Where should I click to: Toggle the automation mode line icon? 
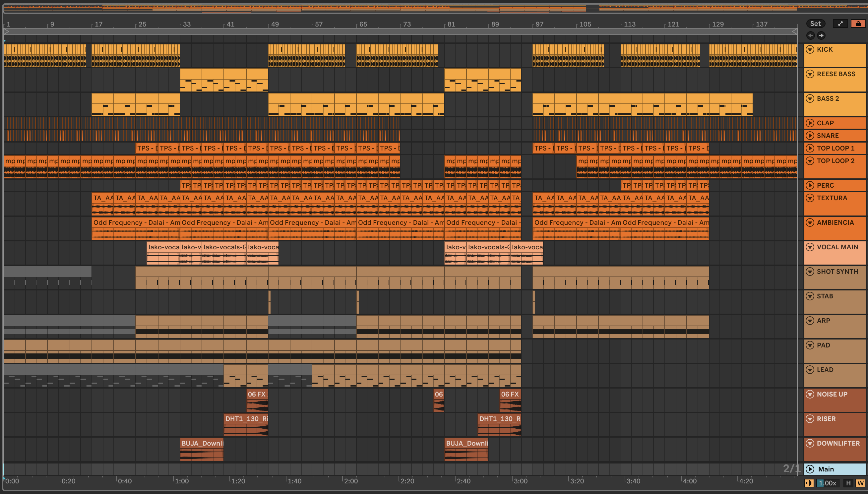pyautogui.click(x=840, y=24)
